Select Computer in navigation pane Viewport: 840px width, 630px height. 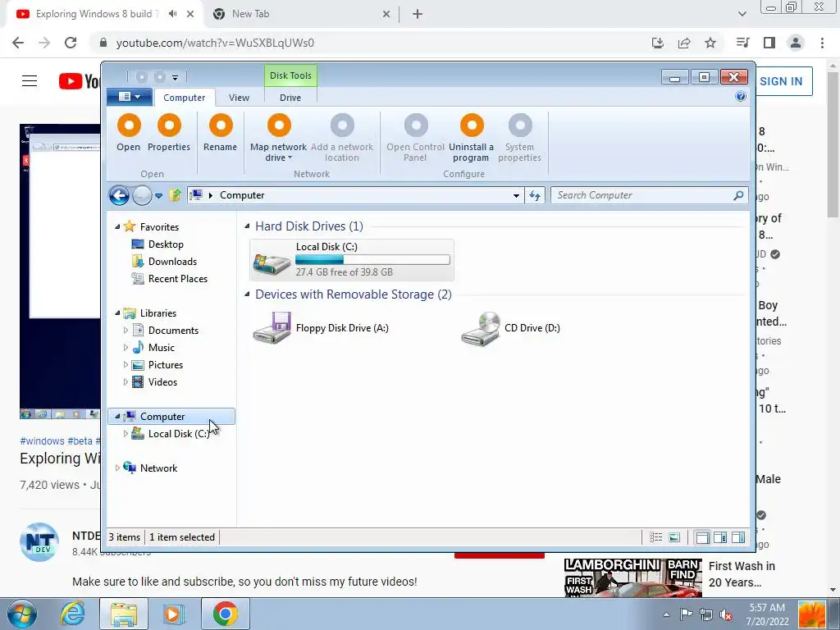pos(171,416)
